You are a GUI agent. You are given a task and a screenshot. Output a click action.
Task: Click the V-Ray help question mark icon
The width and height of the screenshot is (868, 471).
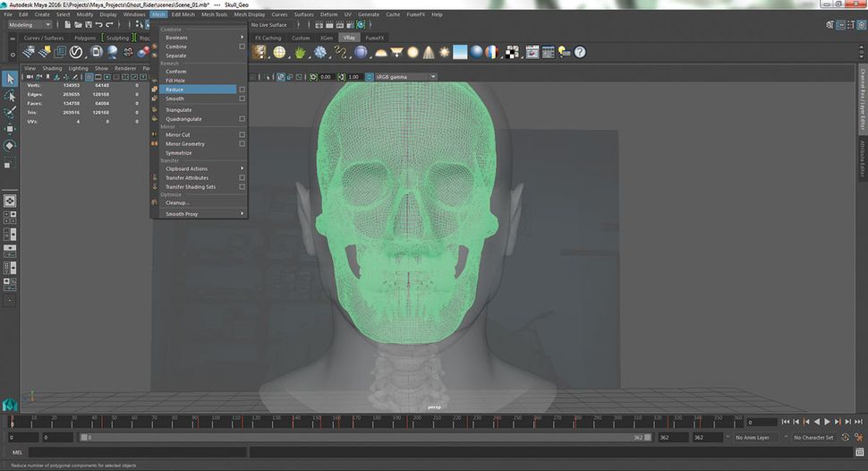click(579, 53)
